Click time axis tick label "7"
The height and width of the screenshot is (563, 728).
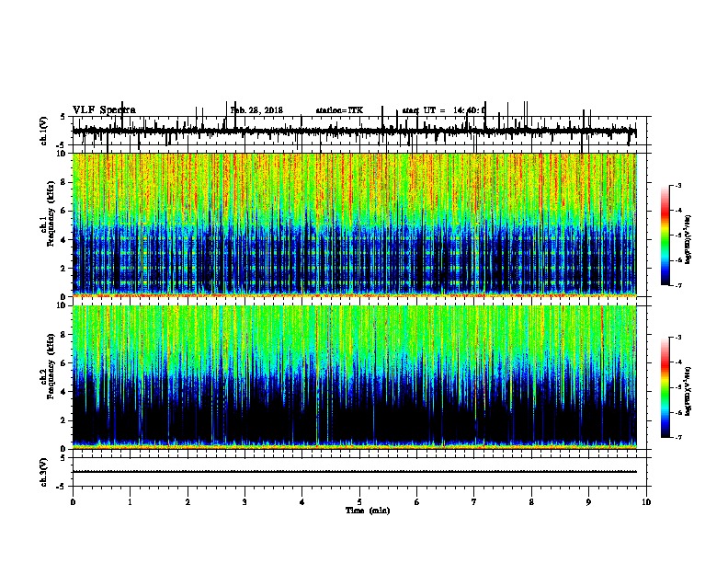coord(474,502)
